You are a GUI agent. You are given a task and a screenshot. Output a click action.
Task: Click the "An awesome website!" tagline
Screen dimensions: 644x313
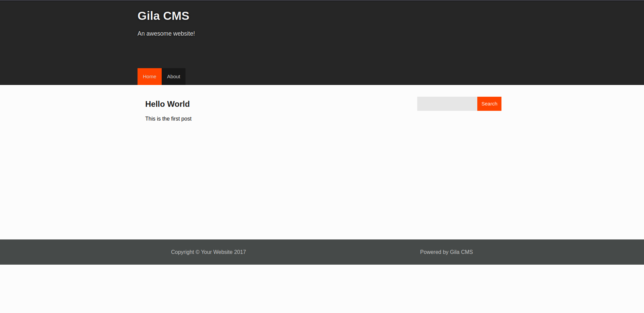pyautogui.click(x=166, y=34)
